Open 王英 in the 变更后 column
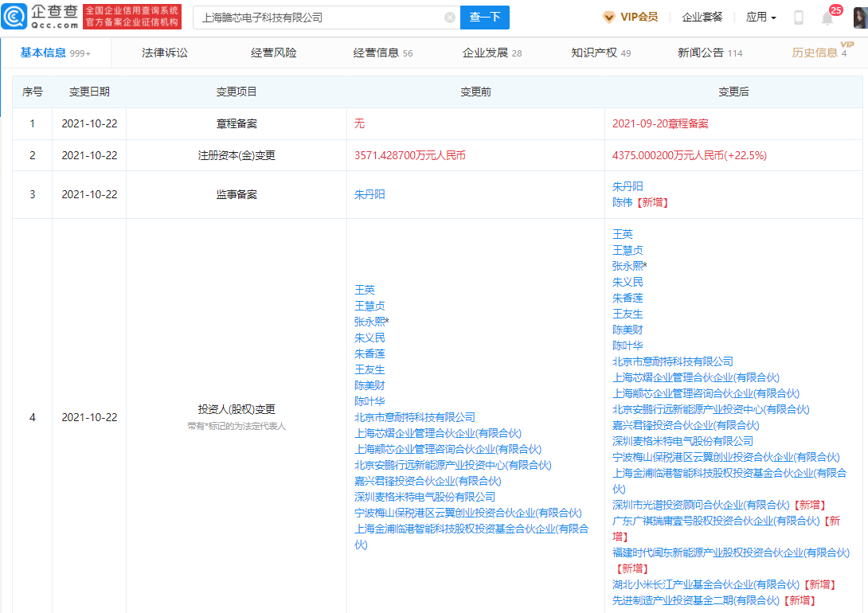 click(622, 234)
